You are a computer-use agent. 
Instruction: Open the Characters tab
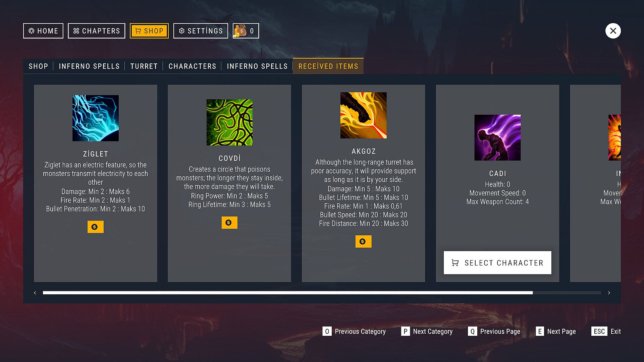192,66
